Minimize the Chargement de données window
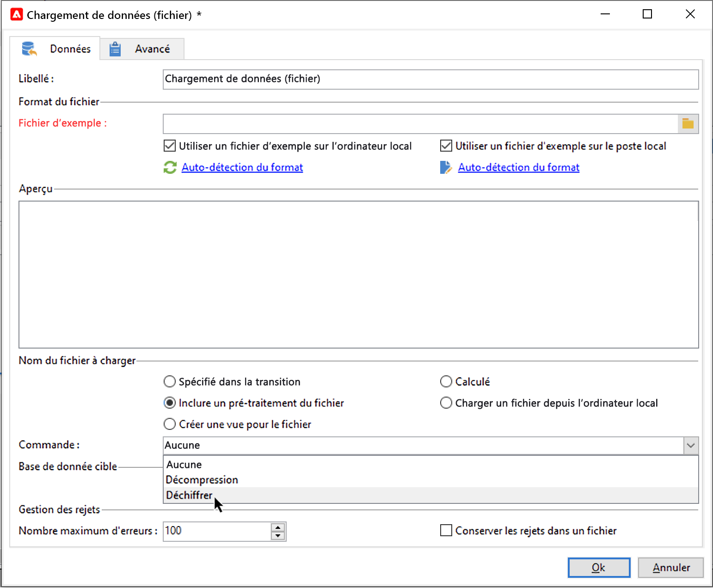This screenshot has height=588, width=713. click(x=605, y=14)
